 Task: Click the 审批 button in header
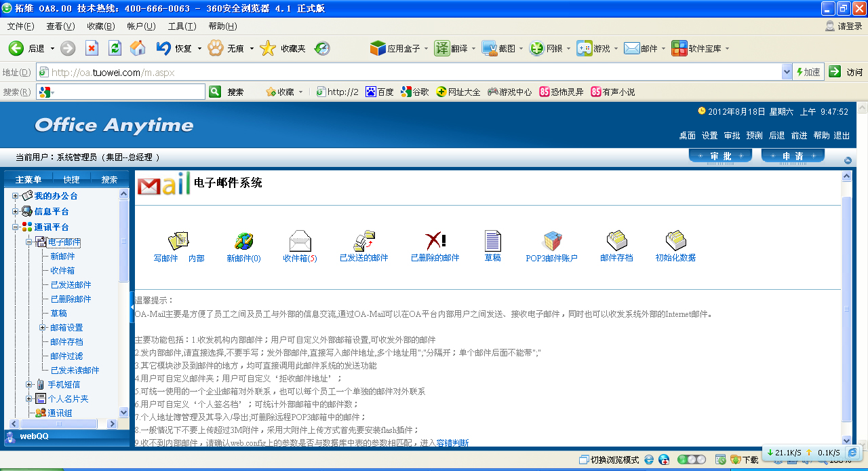coord(720,156)
